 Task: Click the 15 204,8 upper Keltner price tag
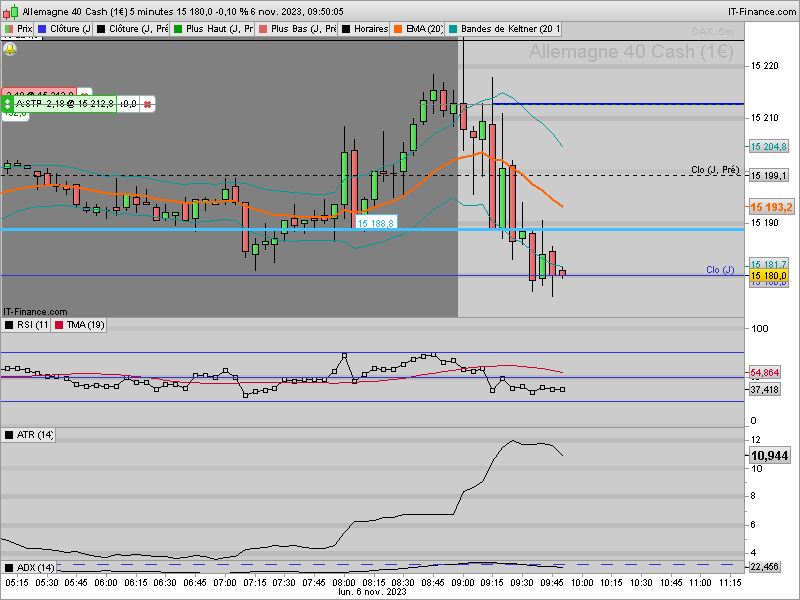click(768, 146)
